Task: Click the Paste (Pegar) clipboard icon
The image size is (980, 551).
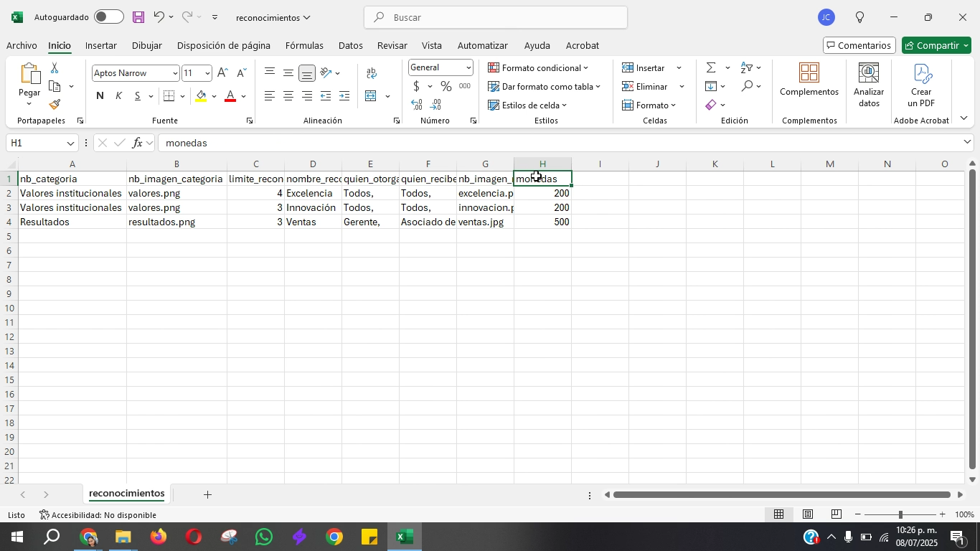Action: 29,75
